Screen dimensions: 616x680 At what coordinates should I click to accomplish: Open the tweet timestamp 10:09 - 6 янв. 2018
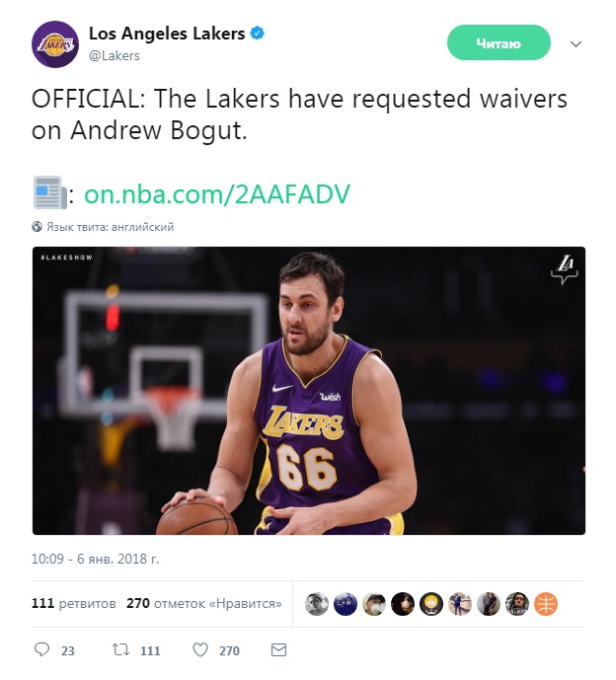(x=96, y=559)
